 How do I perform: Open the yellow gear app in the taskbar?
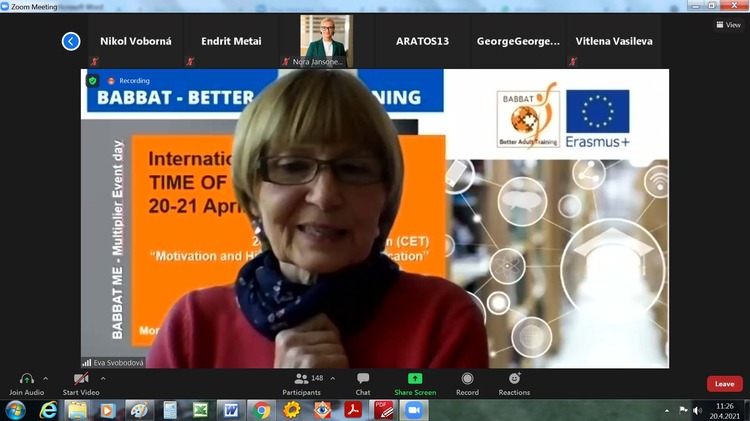click(x=292, y=410)
